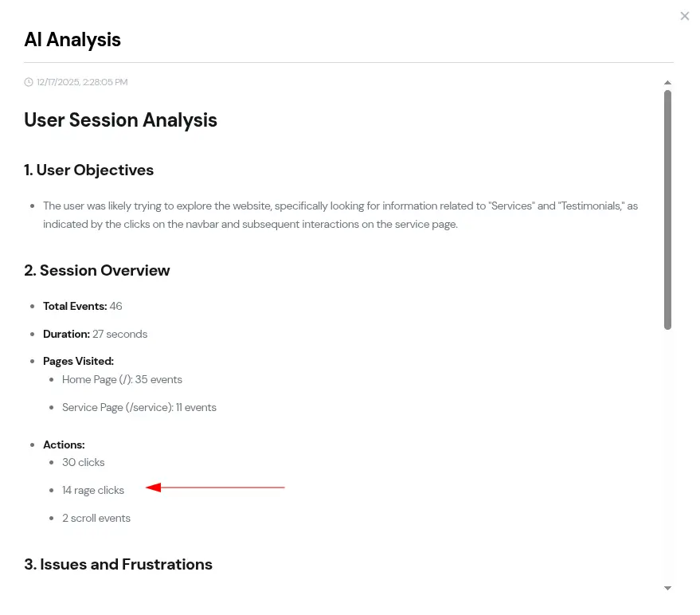Click the bullet next to Actions

click(32, 445)
